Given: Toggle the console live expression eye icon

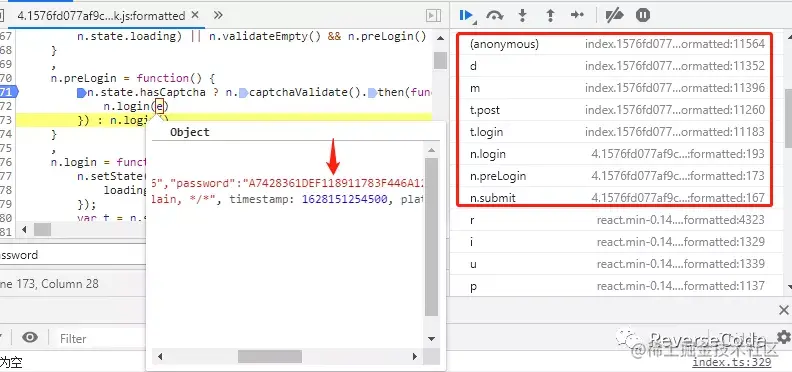Looking at the screenshot, I should 30,338.
